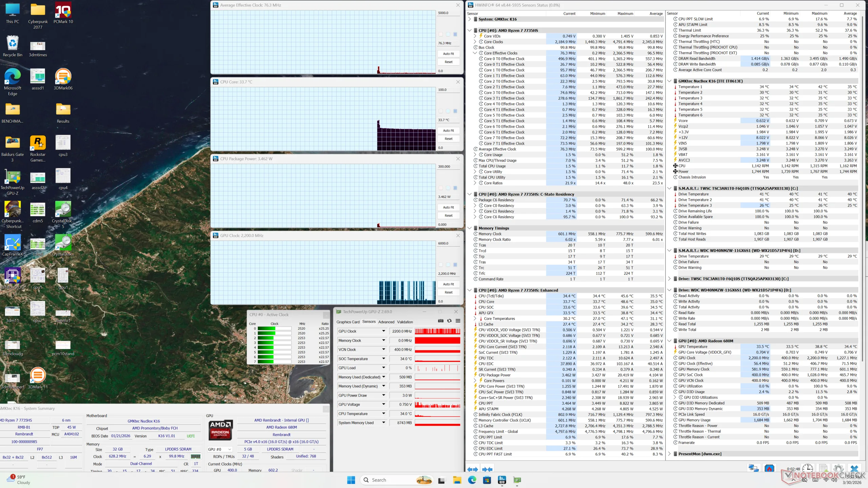
Task: Switch to GPU-Z Advanced tab
Action: 386,322
